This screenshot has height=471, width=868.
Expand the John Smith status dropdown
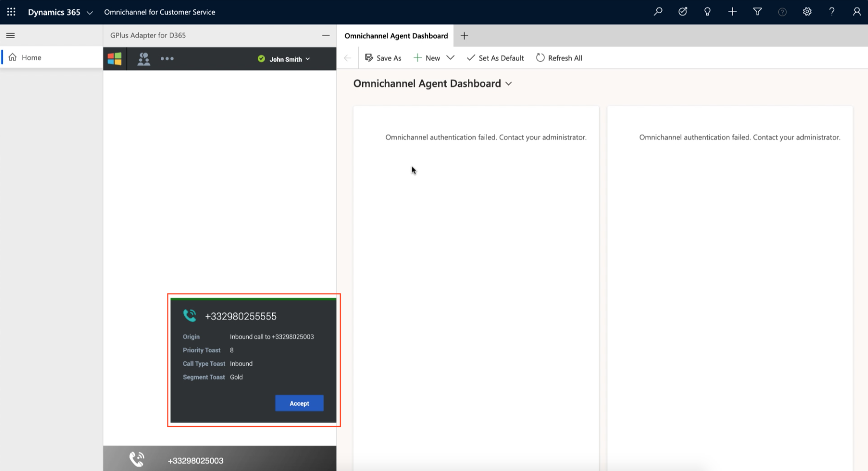point(284,59)
